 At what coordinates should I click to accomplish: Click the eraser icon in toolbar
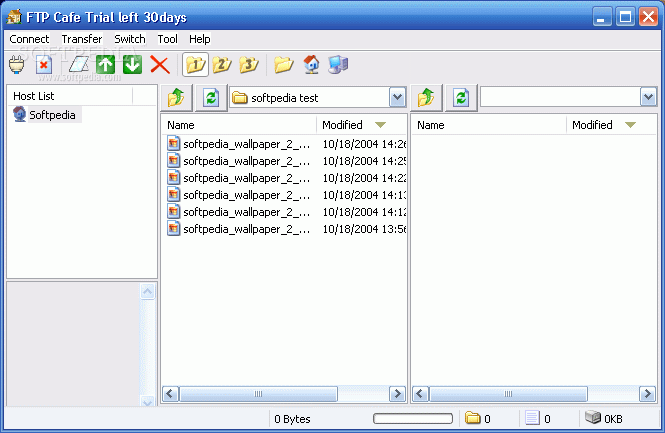[79, 65]
